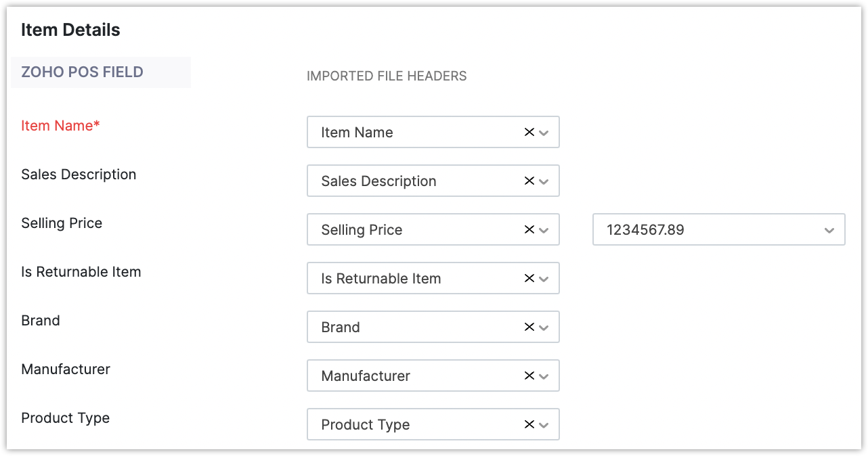868x456 pixels.
Task: Expand the Brand dropdown chevron
Action: click(544, 328)
